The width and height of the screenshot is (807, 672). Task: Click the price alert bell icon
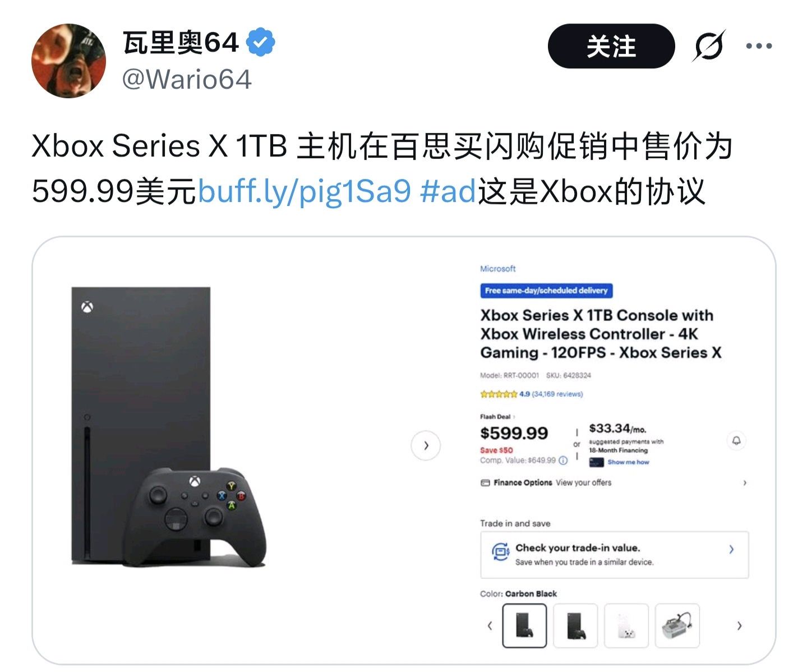click(736, 440)
